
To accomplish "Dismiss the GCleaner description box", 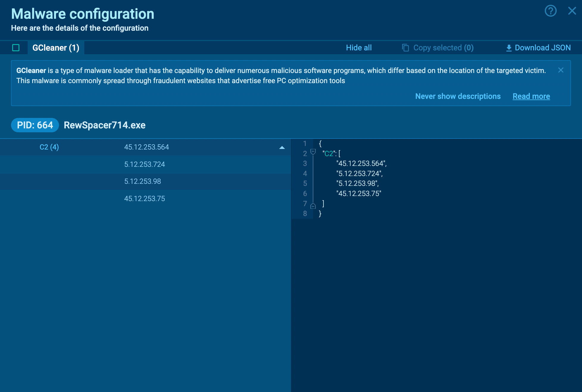I will [561, 70].
